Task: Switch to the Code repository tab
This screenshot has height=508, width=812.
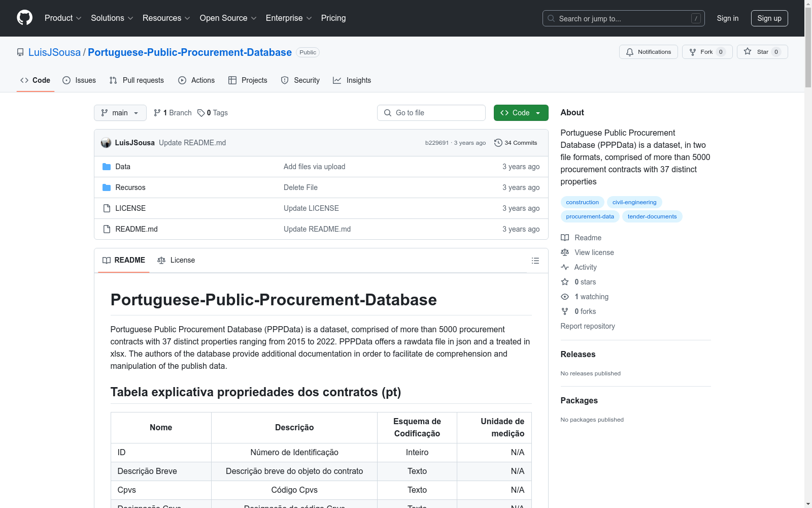Action: coord(36,80)
